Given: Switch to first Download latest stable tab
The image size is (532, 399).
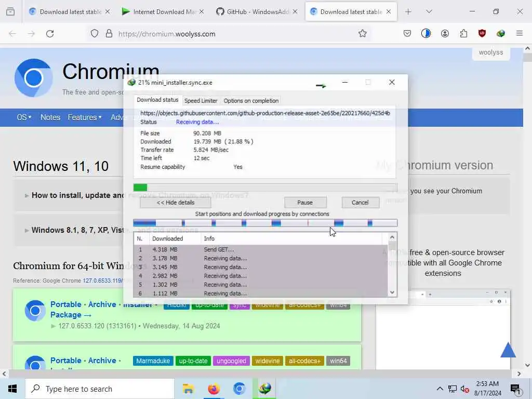Looking at the screenshot, I should tap(70, 11).
